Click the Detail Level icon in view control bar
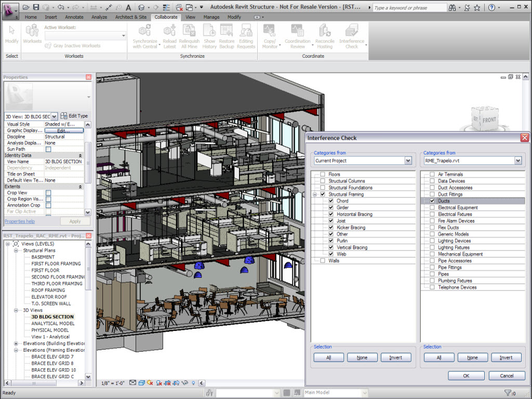This screenshot has width=532, height=399. click(x=132, y=383)
